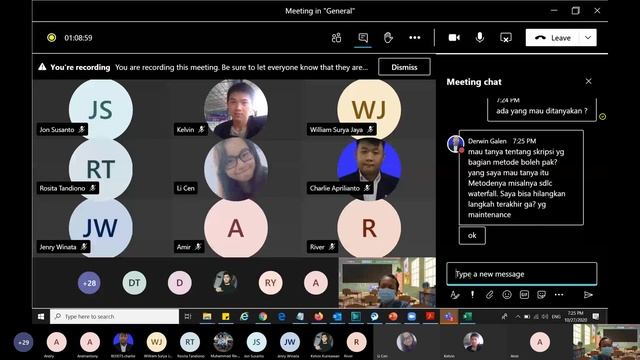Select Rosita Tandiono's RT tile
This screenshot has width=640, height=360.
tap(100, 168)
